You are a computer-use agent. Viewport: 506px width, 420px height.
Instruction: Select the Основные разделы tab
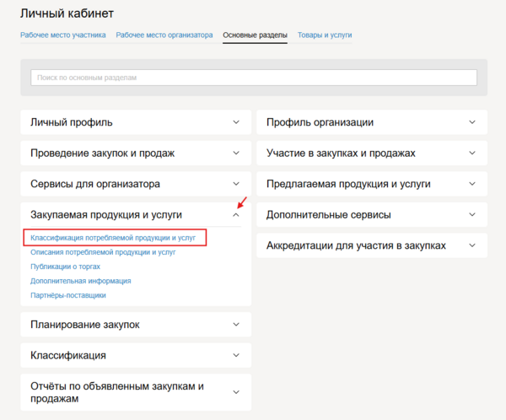(x=255, y=35)
